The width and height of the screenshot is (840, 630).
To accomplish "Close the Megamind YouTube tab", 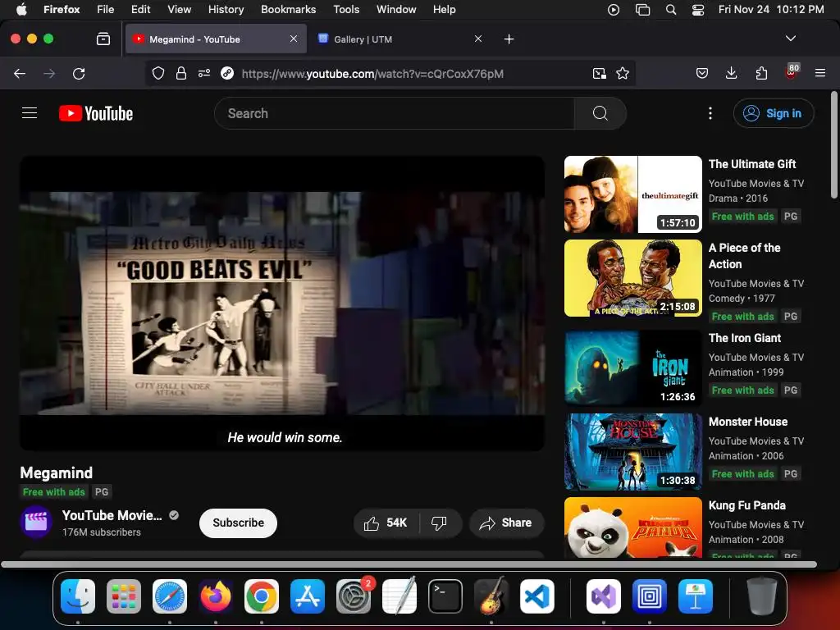I will point(294,39).
